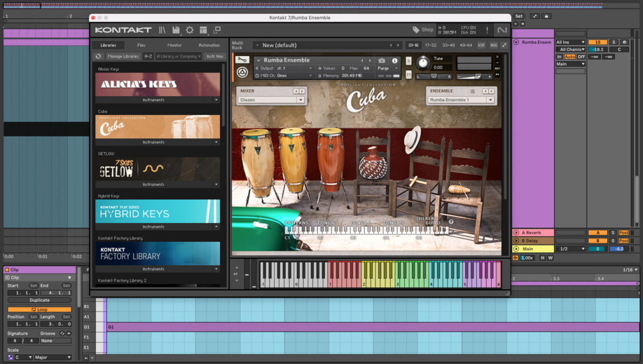The image size is (643, 364).
Task: Open the Classic mixer preset dropdown
Action: tap(271, 99)
